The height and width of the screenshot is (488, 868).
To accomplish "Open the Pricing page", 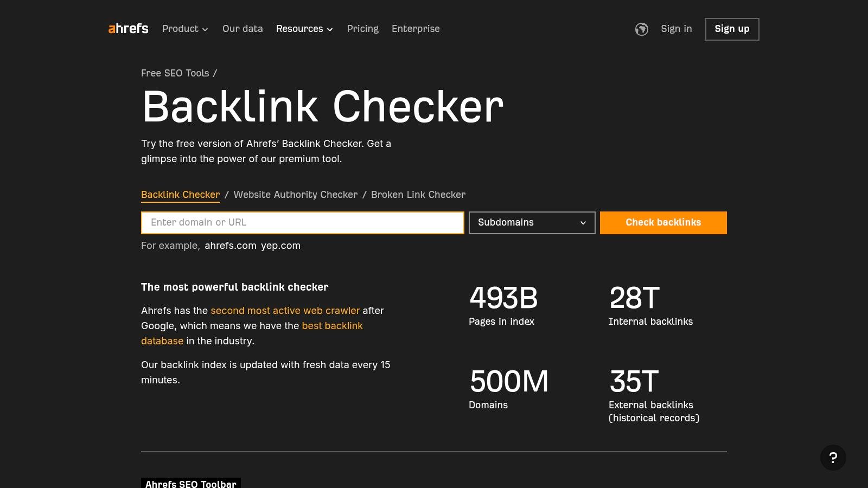I will 362,29.
